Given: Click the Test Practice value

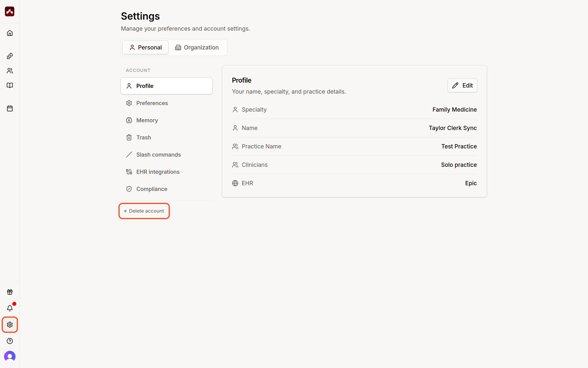Looking at the screenshot, I should click(x=459, y=146).
